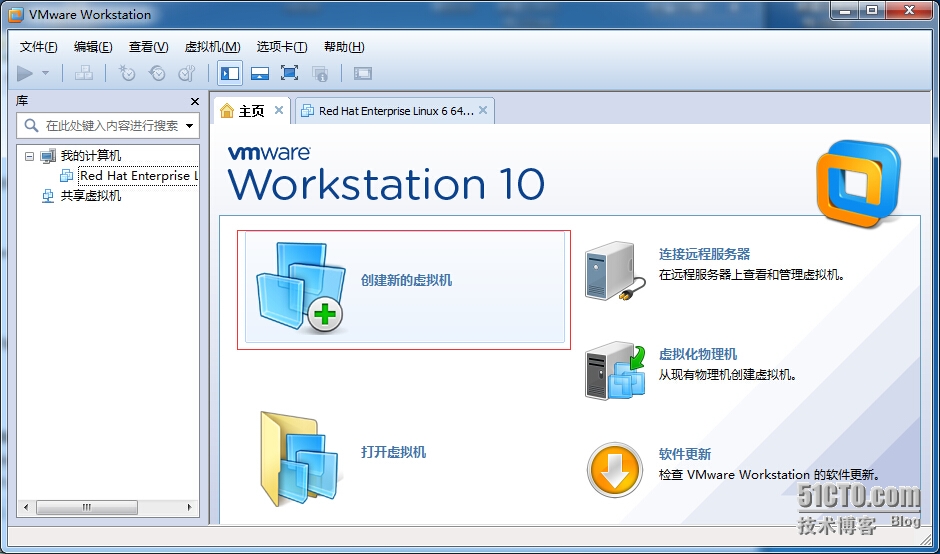Click the send Ctrl+Alt+Del toolbar icon

point(83,73)
